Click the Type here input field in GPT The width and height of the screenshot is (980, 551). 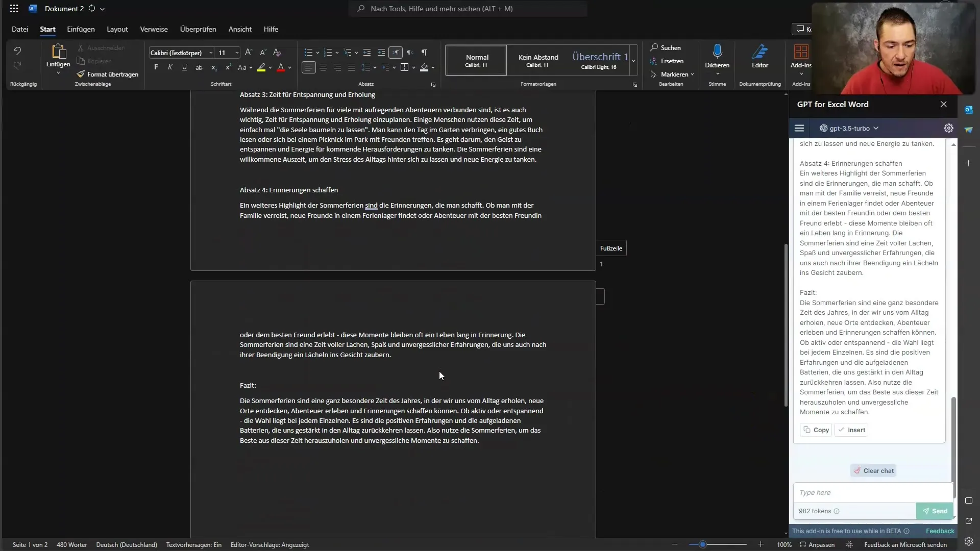coord(868,492)
